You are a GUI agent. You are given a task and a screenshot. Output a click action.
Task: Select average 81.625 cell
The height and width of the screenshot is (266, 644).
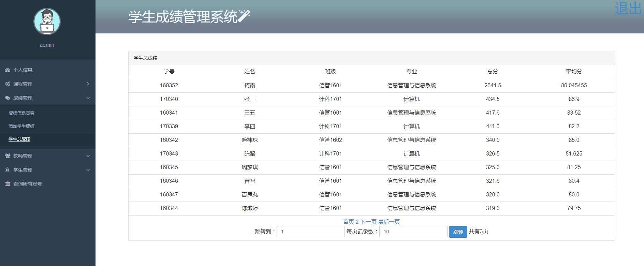[x=574, y=154]
